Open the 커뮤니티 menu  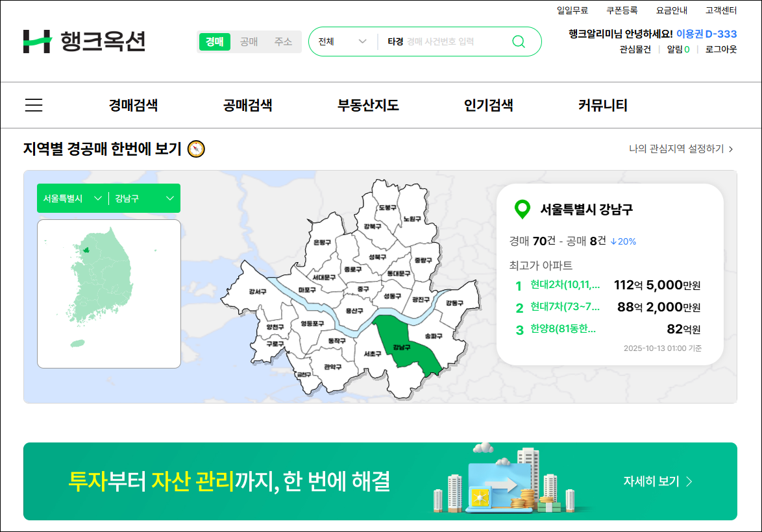[602, 105]
